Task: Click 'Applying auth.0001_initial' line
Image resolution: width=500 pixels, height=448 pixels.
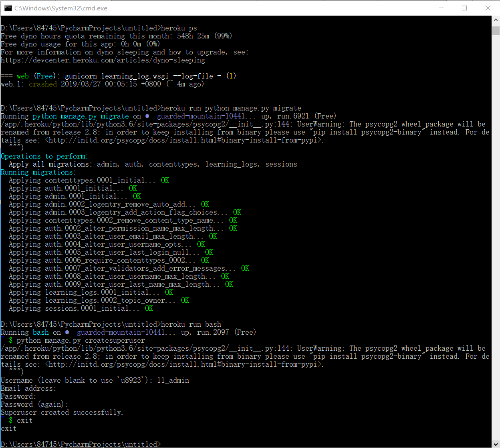Action: (x=73, y=188)
